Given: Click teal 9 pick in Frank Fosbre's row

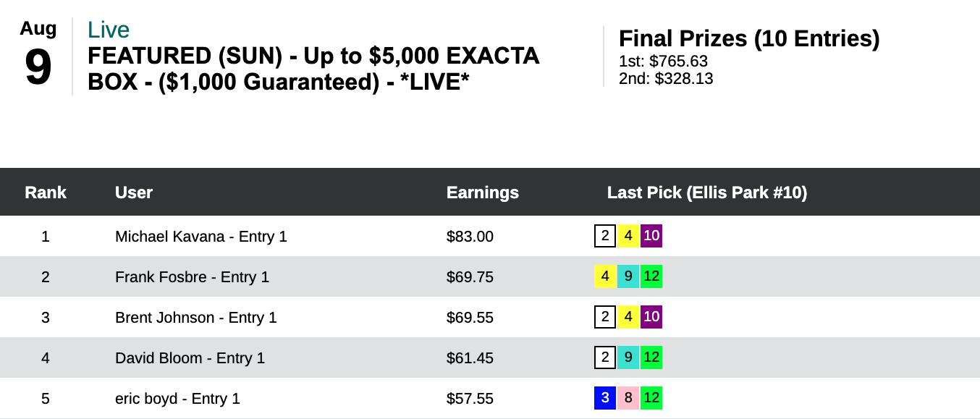Looking at the screenshot, I should pyautogui.click(x=628, y=276).
